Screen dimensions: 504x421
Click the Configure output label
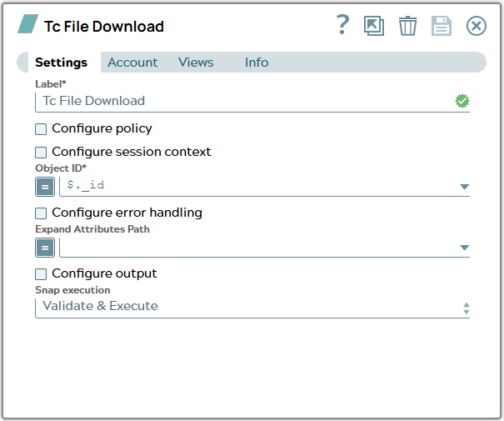104,273
